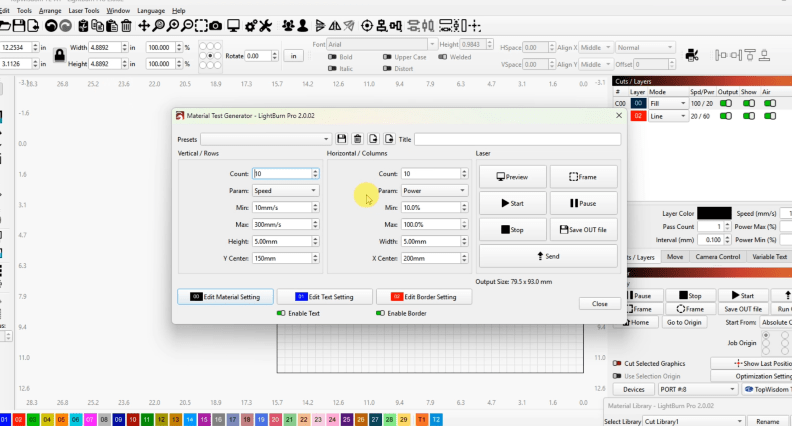Click the preview monitor icon in toolbar
792x426 pixels.
click(x=233, y=25)
